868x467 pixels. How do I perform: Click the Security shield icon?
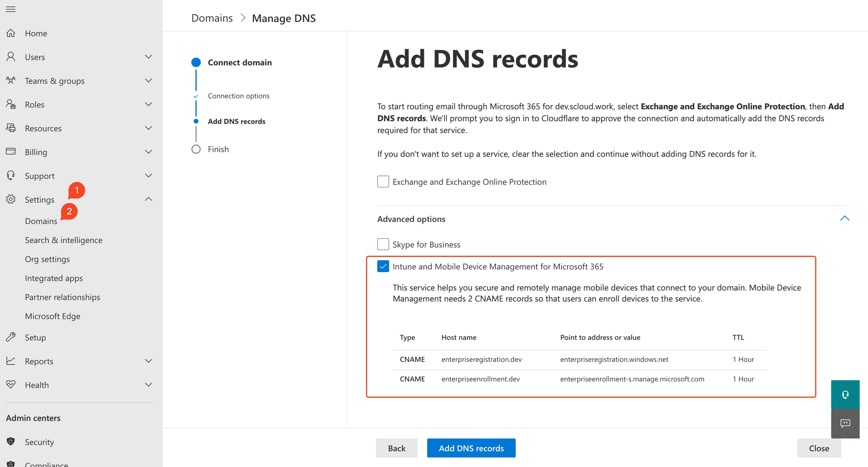coord(11,441)
